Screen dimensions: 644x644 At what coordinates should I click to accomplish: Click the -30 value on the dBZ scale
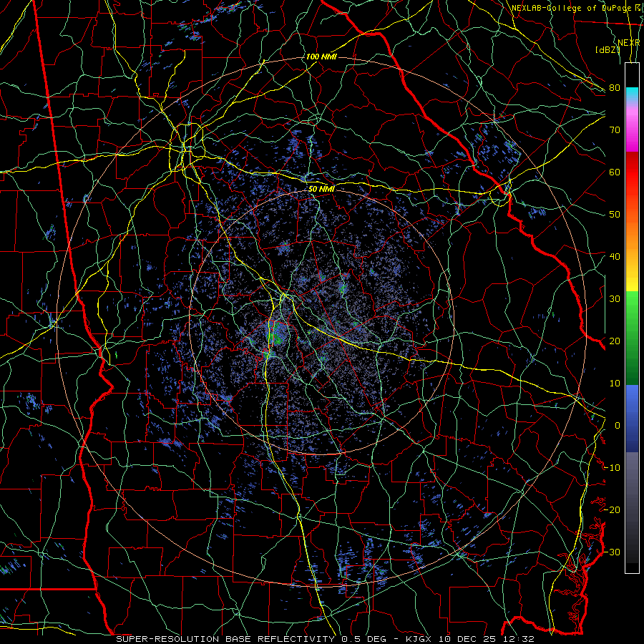click(612, 552)
